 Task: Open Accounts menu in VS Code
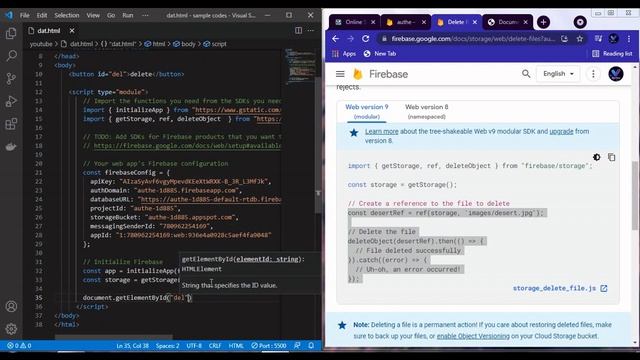coord(11,306)
